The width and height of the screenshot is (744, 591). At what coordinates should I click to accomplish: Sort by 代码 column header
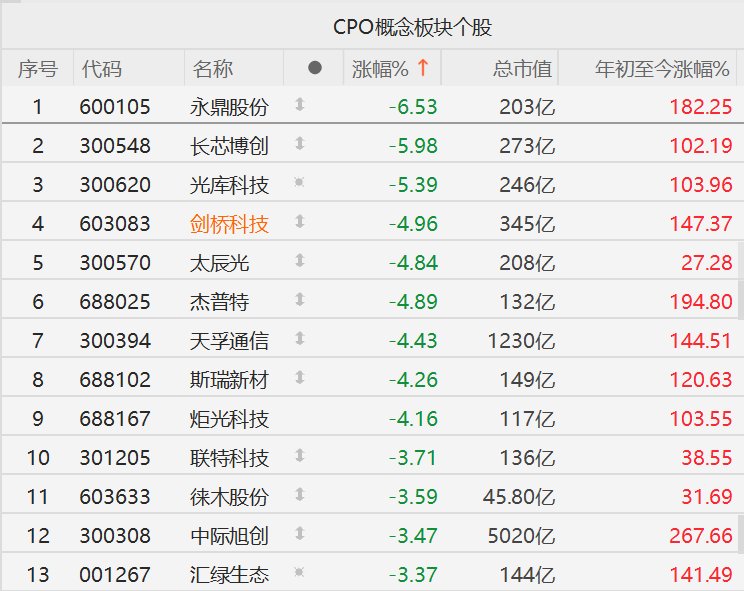(102, 69)
